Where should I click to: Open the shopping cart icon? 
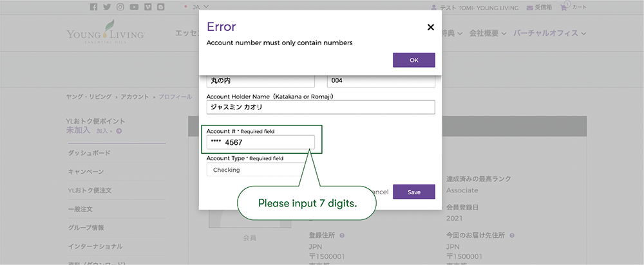(x=565, y=7)
